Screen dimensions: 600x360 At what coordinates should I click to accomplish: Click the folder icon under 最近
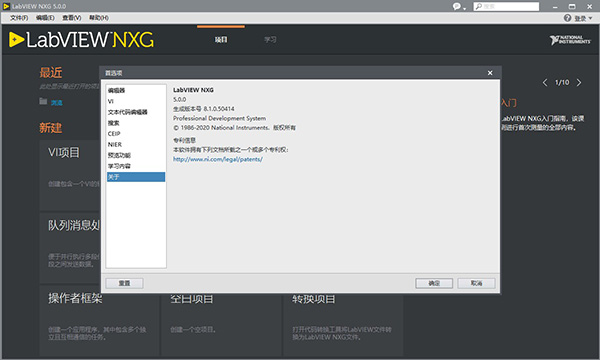click(43, 101)
